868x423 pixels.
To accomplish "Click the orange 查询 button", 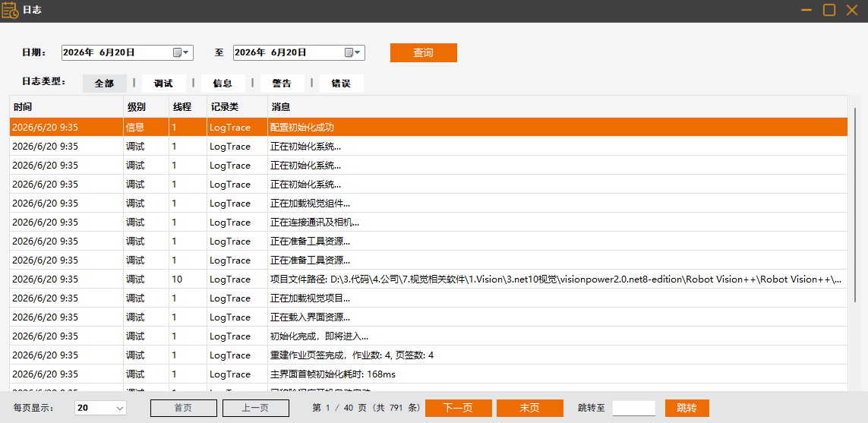I will click(x=424, y=52).
